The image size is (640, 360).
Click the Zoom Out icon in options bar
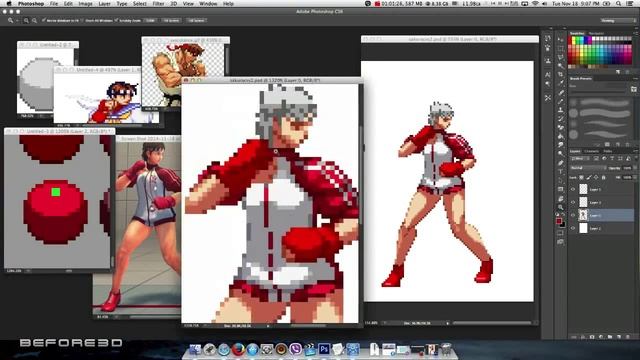pyautogui.click(x=34, y=20)
